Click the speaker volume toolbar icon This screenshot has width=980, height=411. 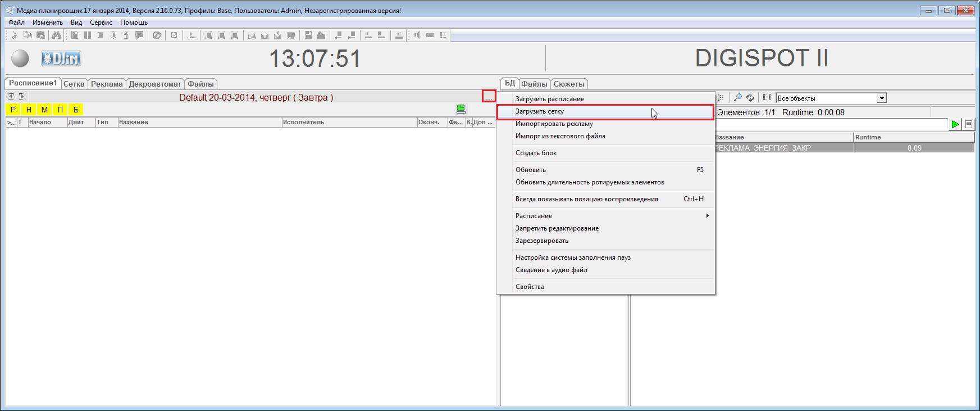pos(417,35)
